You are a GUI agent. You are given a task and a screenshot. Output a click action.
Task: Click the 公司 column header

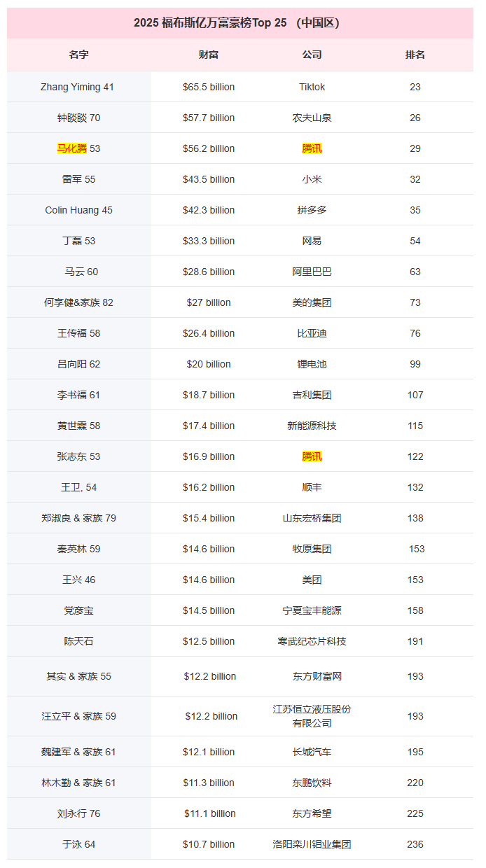click(x=312, y=55)
